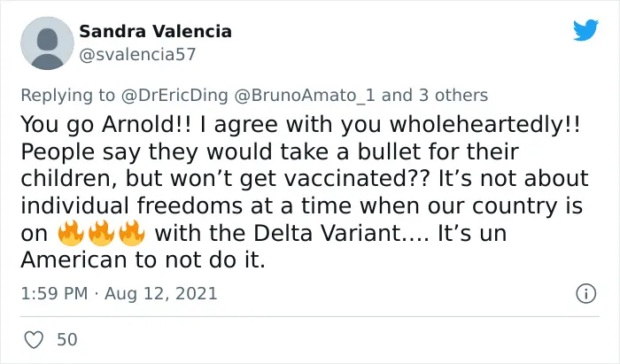
Task: Click the last fire emoji
Action: click(x=132, y=233)
